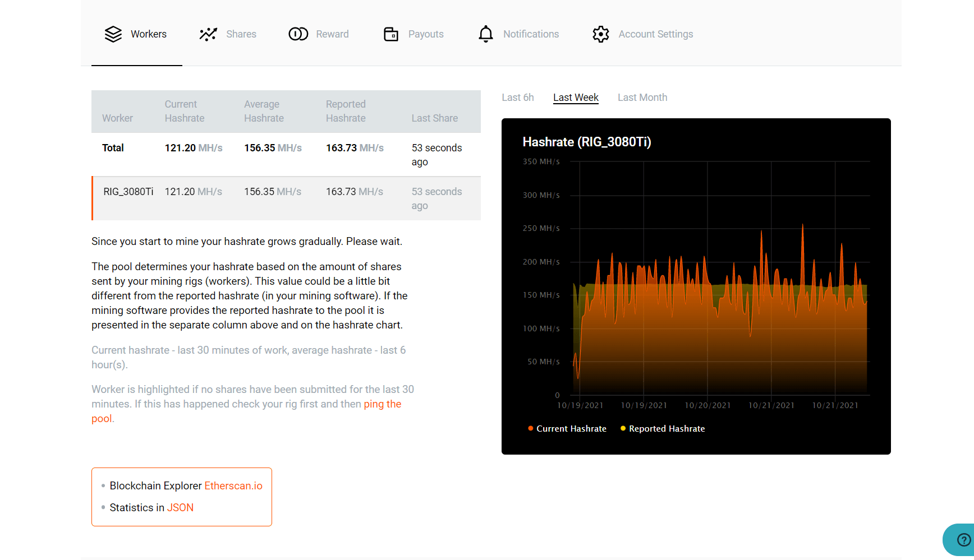Select the RIG_3080Ti worker row
The height and width of the screenshot is (560, 974).
pos(128,192)
